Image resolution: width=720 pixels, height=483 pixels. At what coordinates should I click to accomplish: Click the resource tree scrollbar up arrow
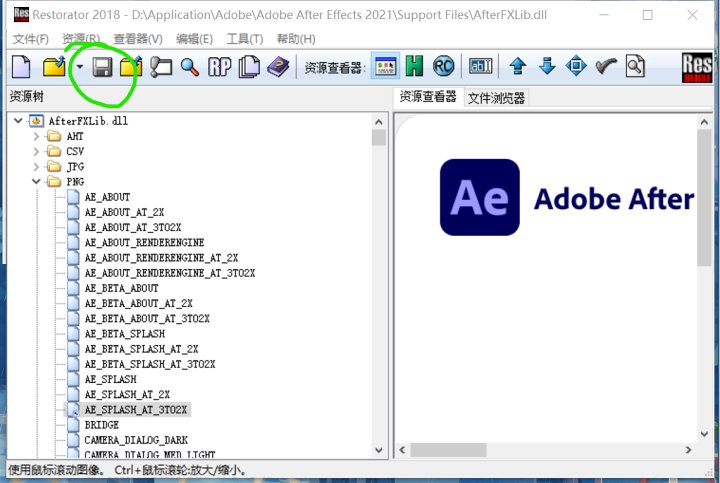click(x=379, y=122)
